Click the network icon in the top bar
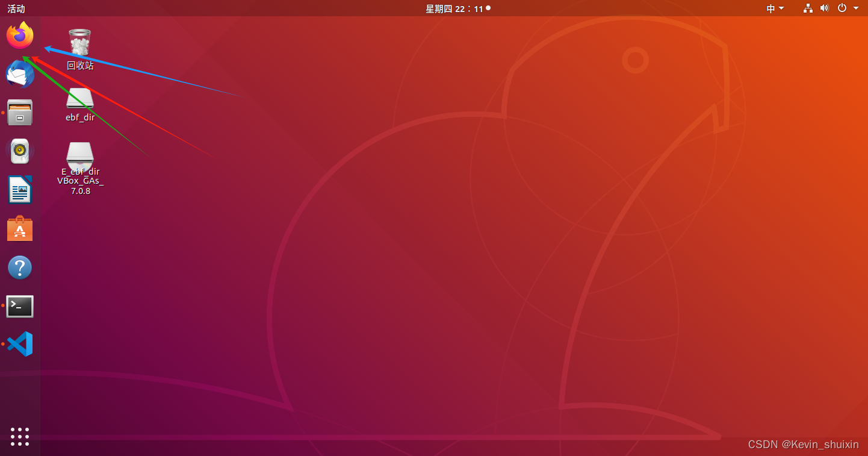The image size is (868, 456). click(807, 8)
